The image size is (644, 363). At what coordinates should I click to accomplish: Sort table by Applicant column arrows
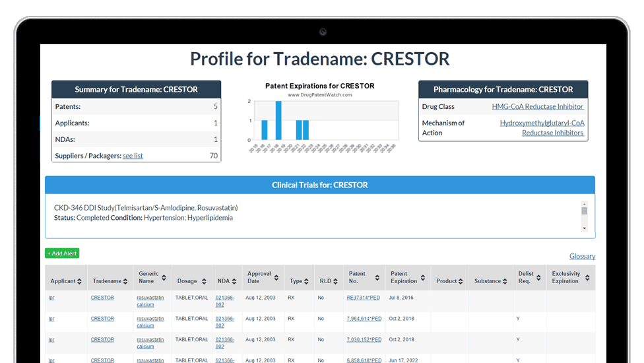tap(79, 281)
